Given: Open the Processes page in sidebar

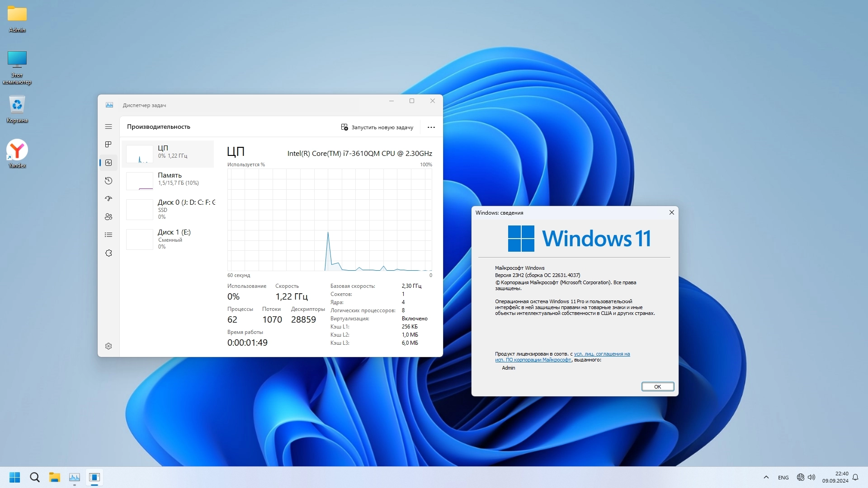Looking at the screenshot, I should click(x=108, y=145).
